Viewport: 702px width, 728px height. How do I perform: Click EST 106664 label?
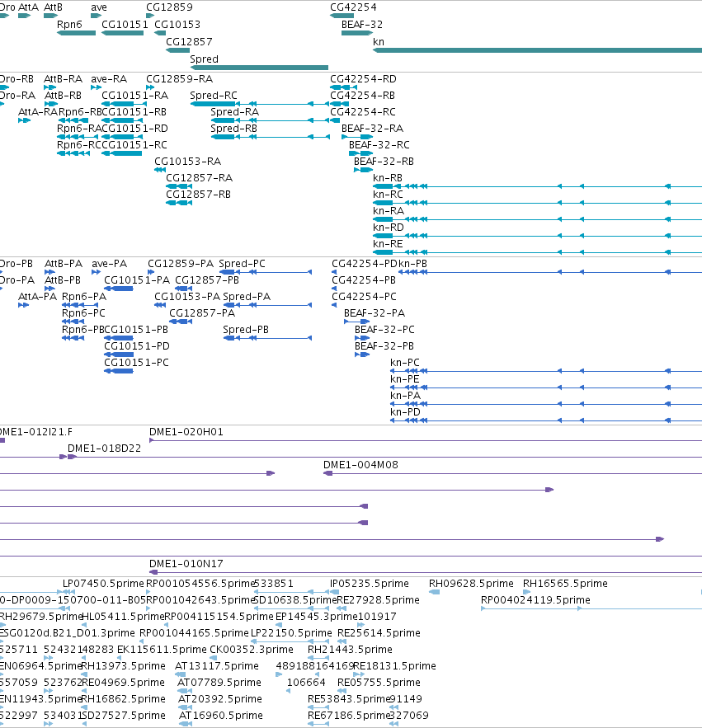[x=306, y=683]
